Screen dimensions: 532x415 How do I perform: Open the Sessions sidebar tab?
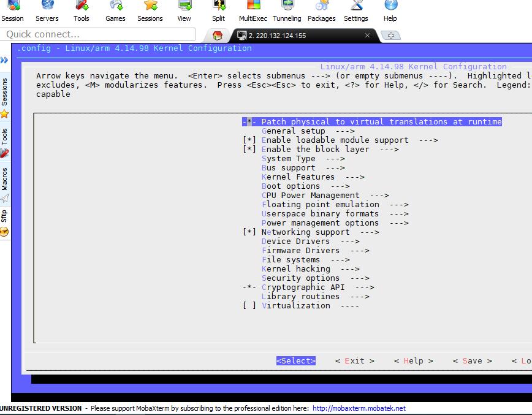point(5,96)
